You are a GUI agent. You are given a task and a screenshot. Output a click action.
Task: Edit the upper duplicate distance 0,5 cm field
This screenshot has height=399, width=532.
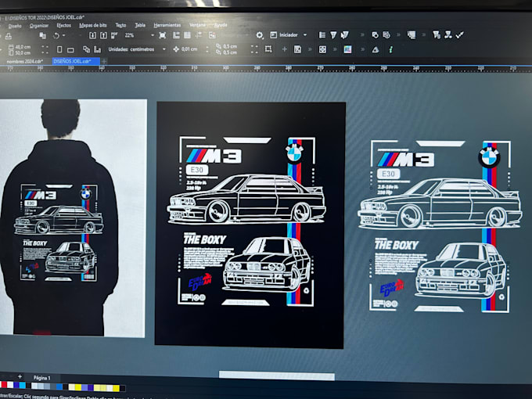pyautogui.click(x=230, y=46)
